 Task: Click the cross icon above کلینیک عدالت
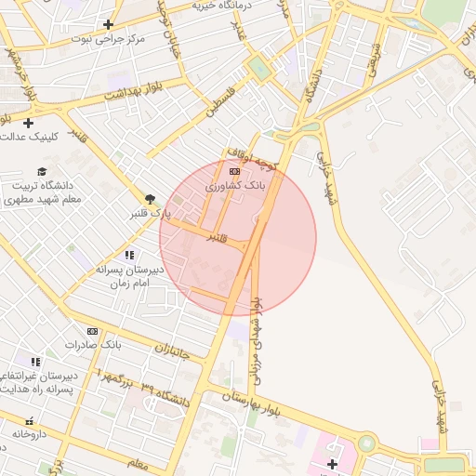click(28, 124)
